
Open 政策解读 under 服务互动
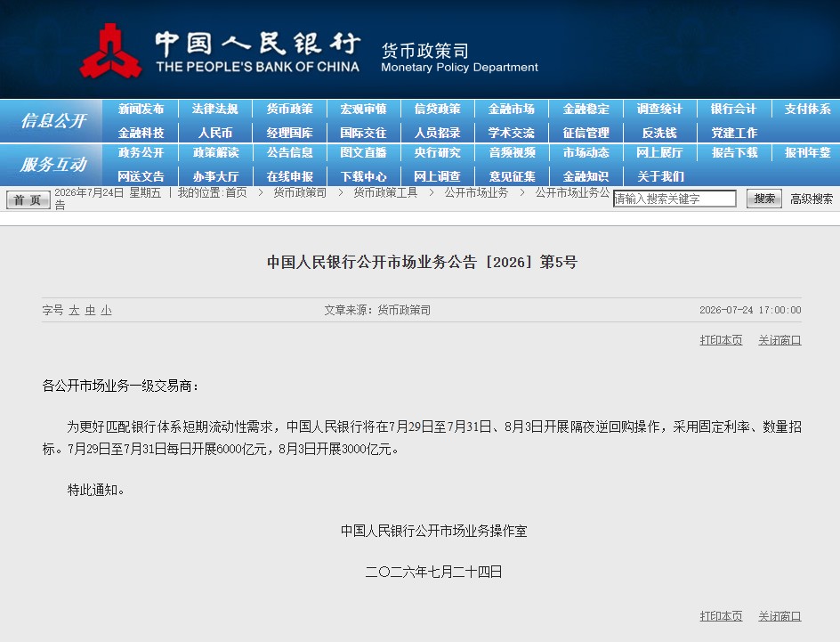click(x=214, y=153)
